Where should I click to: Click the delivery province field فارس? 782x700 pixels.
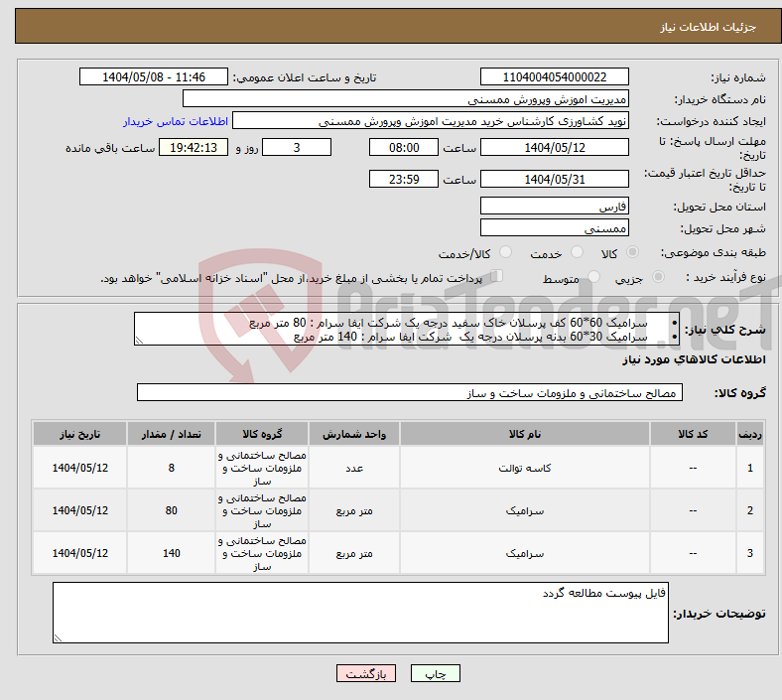click(x=554, y=206)
